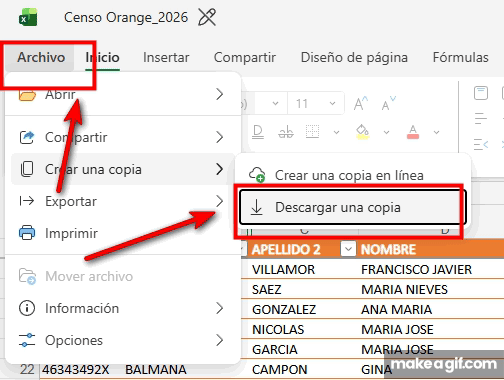Apply the yellow fill color
This screenshot has height=380, width=504.
point(362,132)
